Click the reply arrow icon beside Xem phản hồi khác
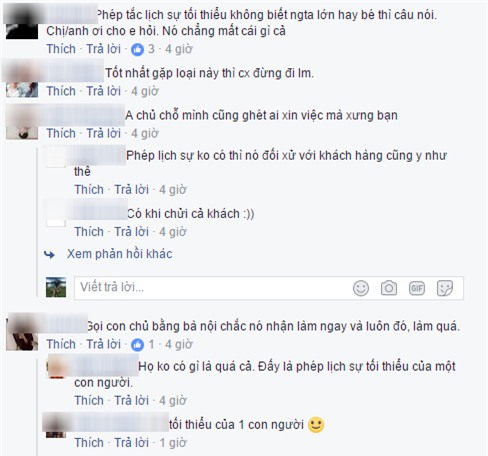The height and width of the screenshot is (456, 488). click(x=49, y=255)
